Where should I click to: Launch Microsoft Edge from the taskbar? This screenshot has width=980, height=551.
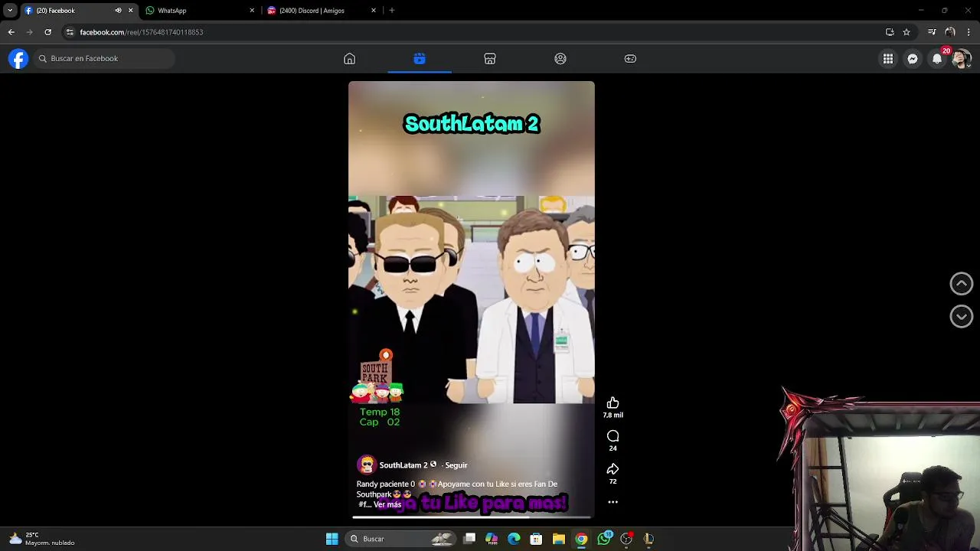[514, 539]
